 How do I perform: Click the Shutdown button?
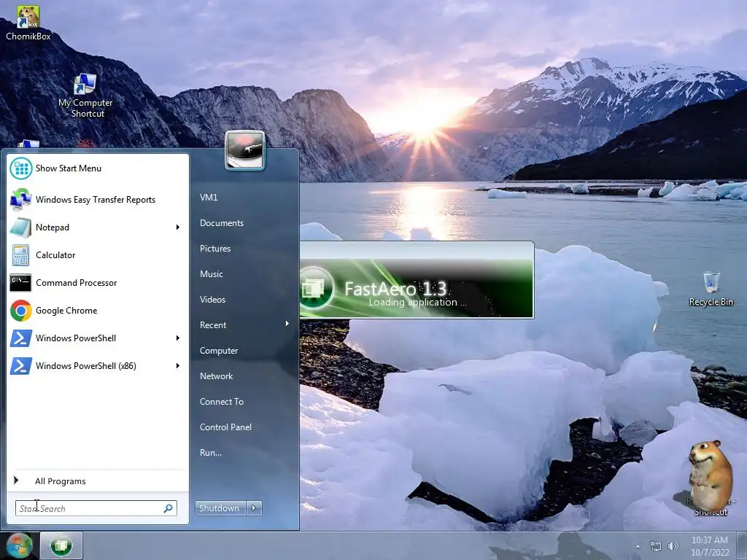tap(220, 508)
